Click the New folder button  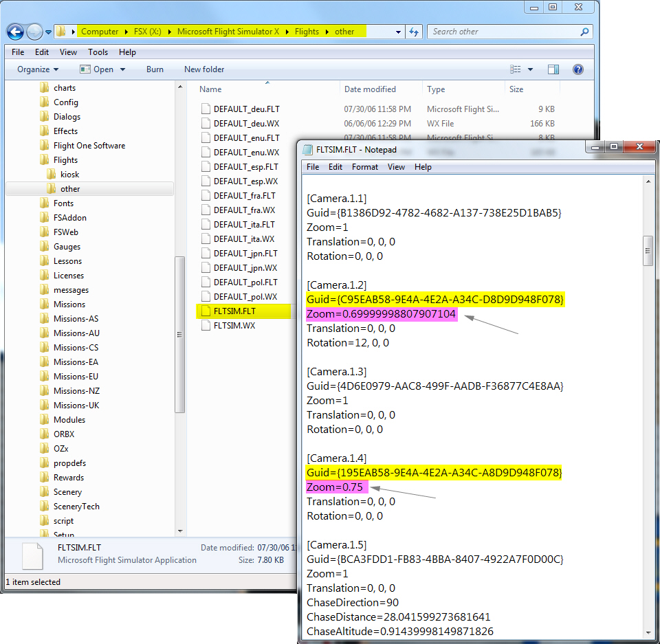click(204, 69)
